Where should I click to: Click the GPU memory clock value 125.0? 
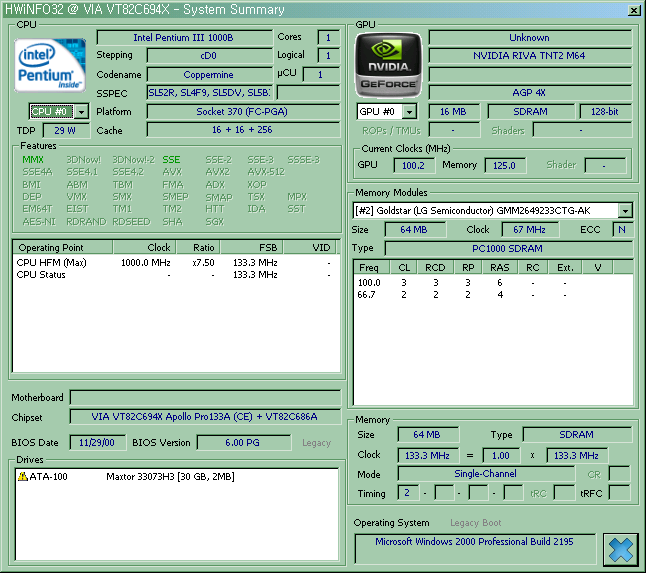505,166
